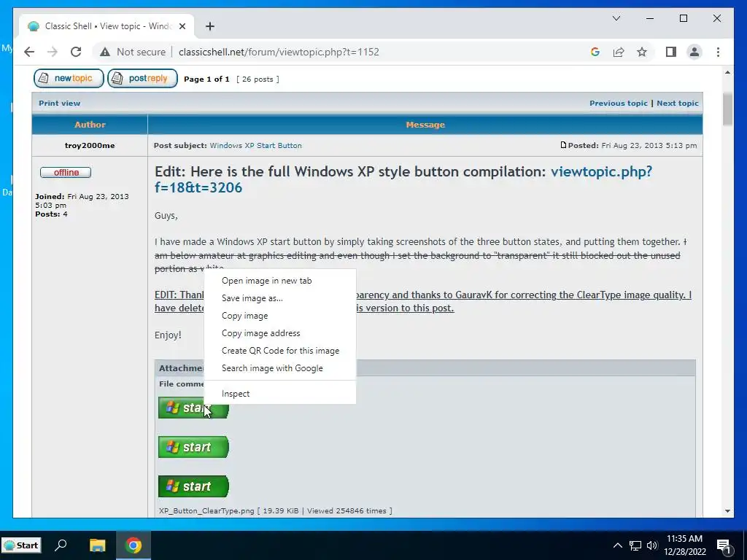Open File Explorer from the taskbar
Image resolution: width=747 pixels, height=560 pixels.
pyautogui.click(x=97, y=545)
